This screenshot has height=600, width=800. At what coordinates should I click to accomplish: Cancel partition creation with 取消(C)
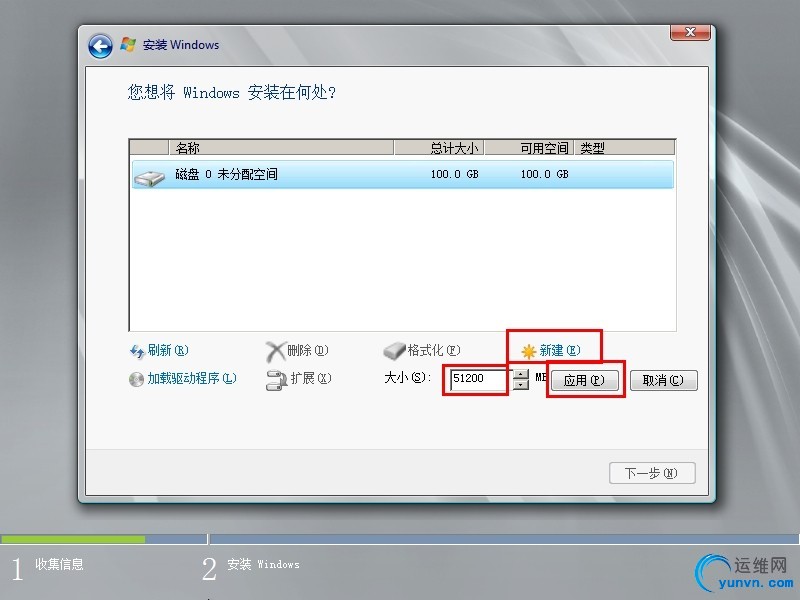coord(663,380)
